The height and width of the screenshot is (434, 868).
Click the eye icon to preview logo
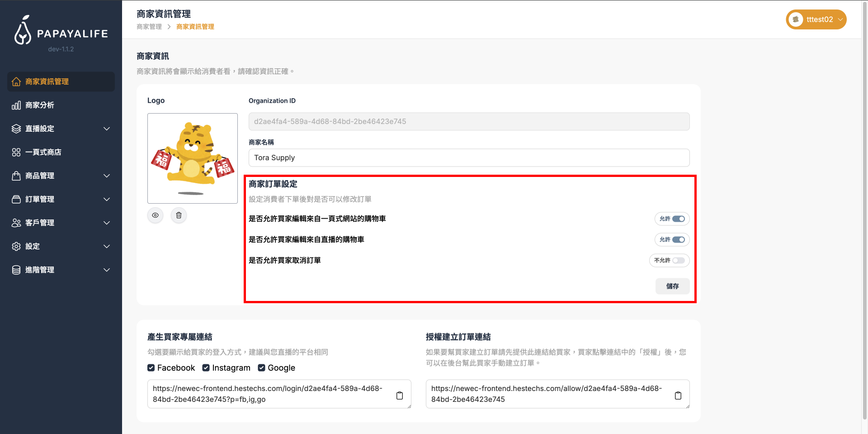155,215
